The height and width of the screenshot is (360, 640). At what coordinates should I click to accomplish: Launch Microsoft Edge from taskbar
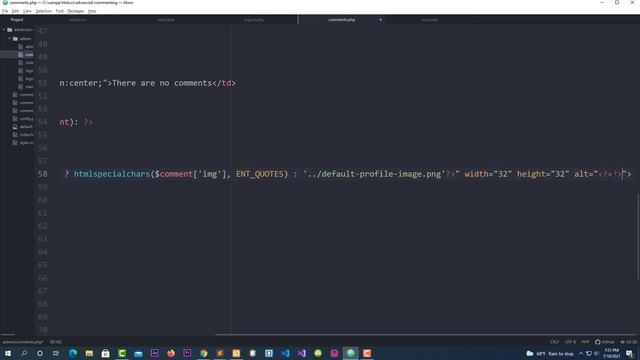coord(73,353)
